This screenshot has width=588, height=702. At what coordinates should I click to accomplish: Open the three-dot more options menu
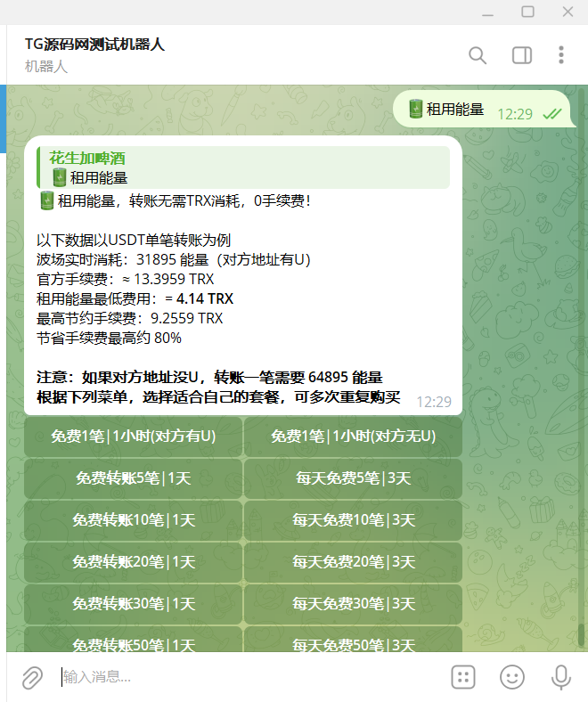click(560, 55)
